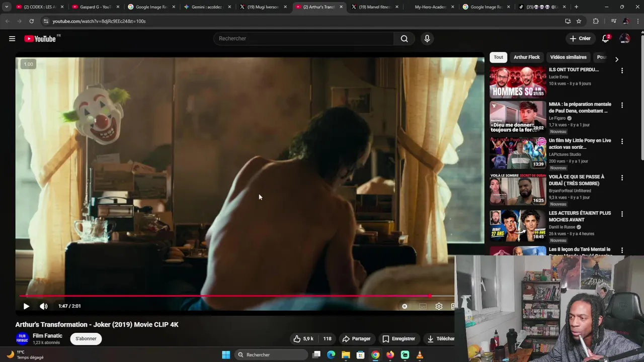Open the player settings gear
Image resolution: width=644 pixels, height=362 pixels.
(439, 306)
